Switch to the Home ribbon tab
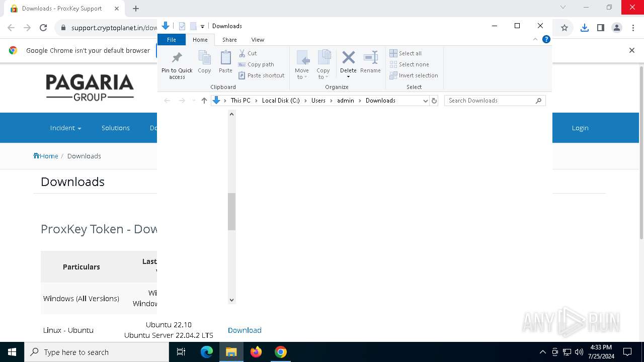 click(200, 40)
